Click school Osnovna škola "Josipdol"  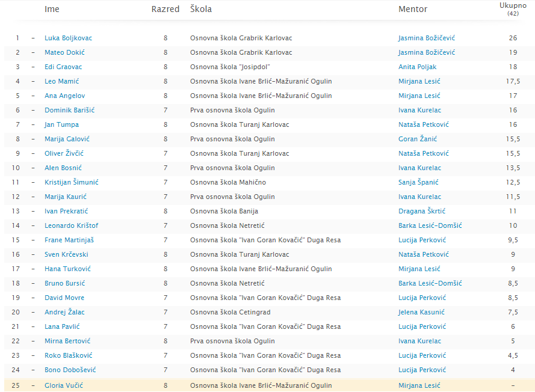230,67
